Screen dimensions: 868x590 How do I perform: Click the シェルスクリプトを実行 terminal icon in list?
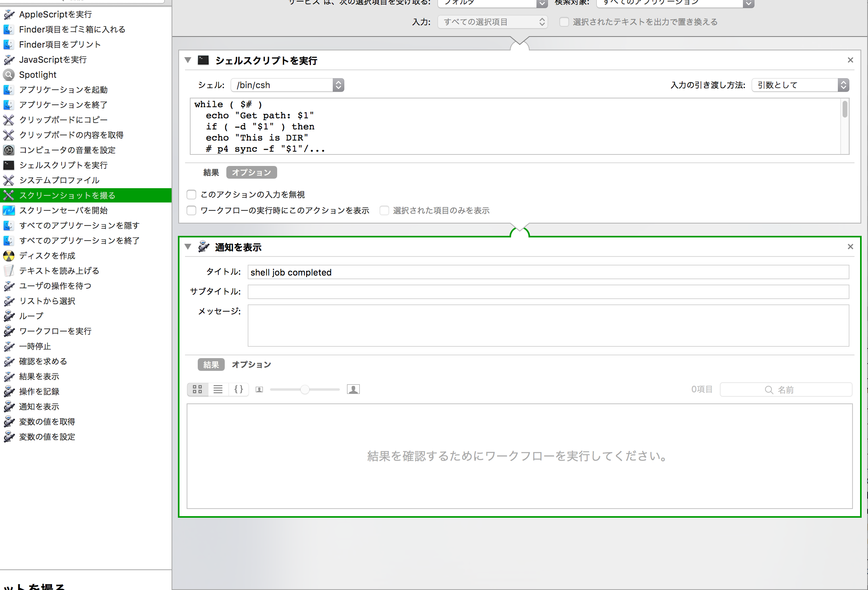click(9, 165)
